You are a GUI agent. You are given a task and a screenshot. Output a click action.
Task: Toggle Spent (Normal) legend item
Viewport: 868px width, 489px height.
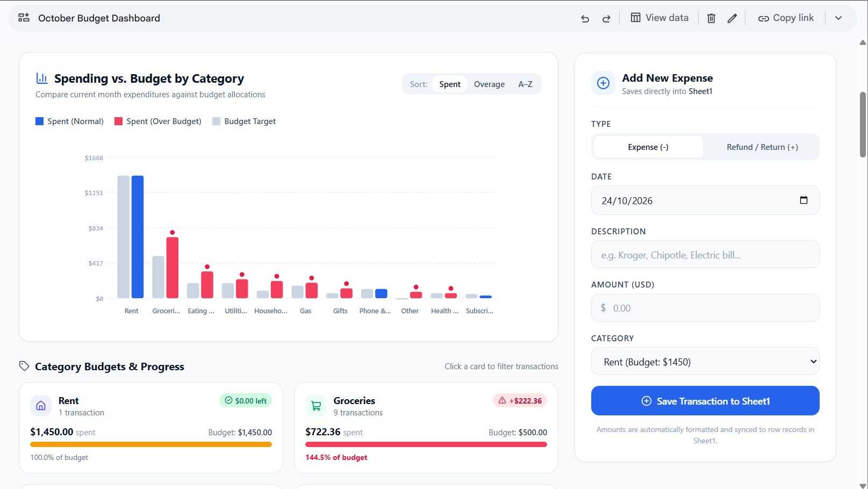point(69,121)
